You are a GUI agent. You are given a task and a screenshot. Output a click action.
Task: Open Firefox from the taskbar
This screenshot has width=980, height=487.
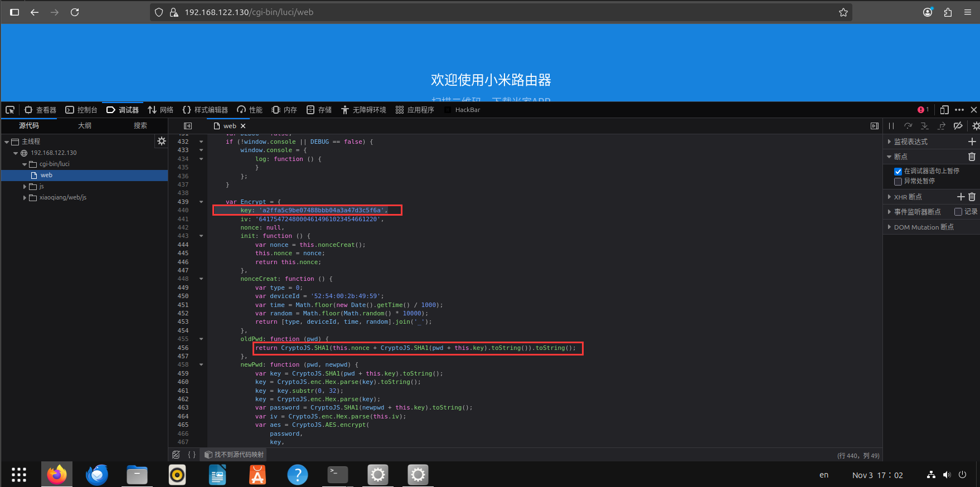click(x=57, y=475)
